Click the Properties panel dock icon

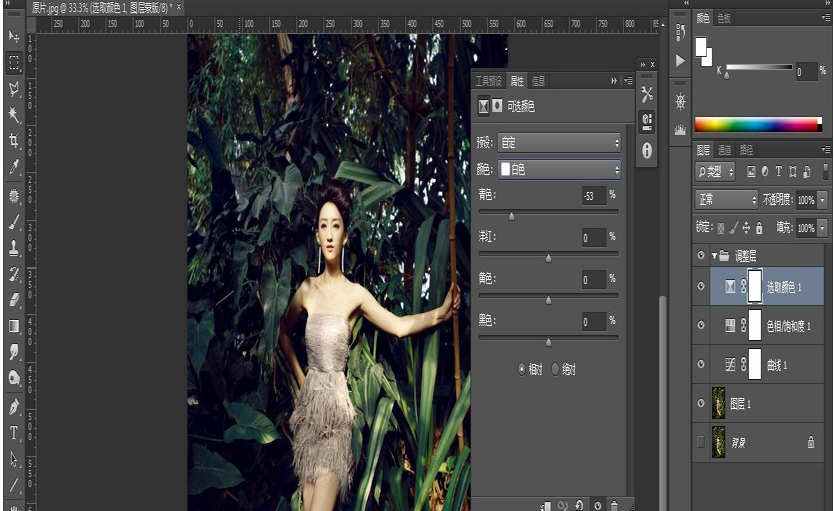[x=647, y=122]
